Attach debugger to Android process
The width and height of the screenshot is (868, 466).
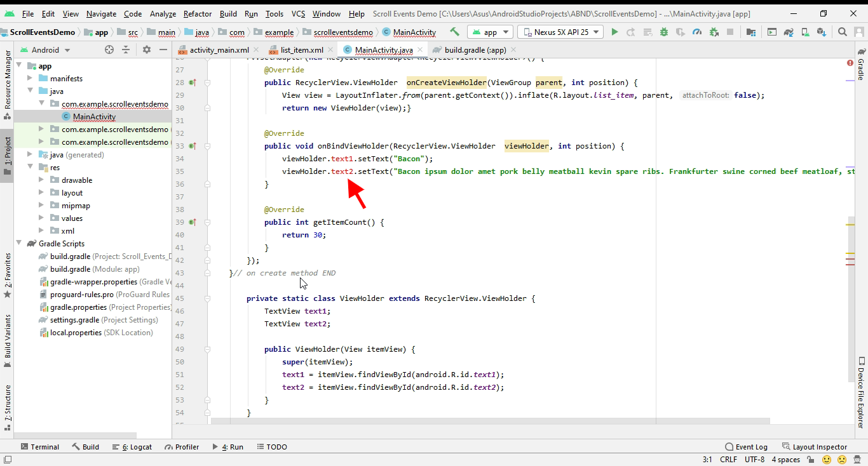point(714,32)
